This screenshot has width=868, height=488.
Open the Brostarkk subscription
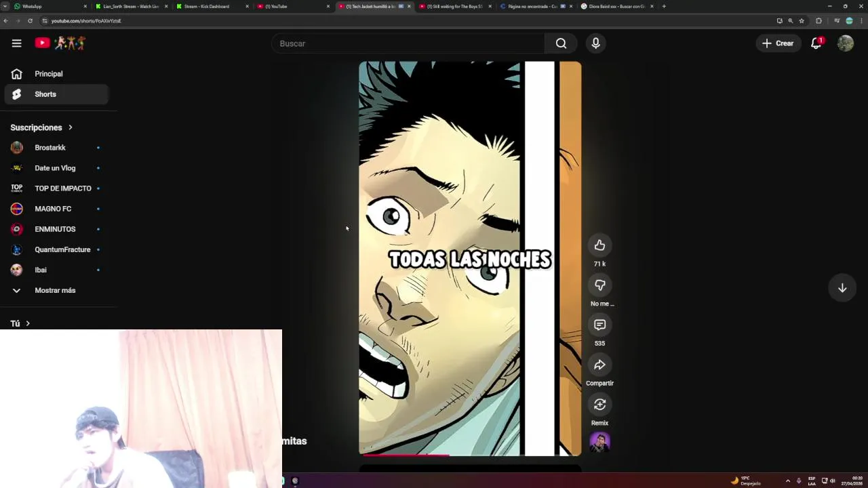tap(57, 148)
